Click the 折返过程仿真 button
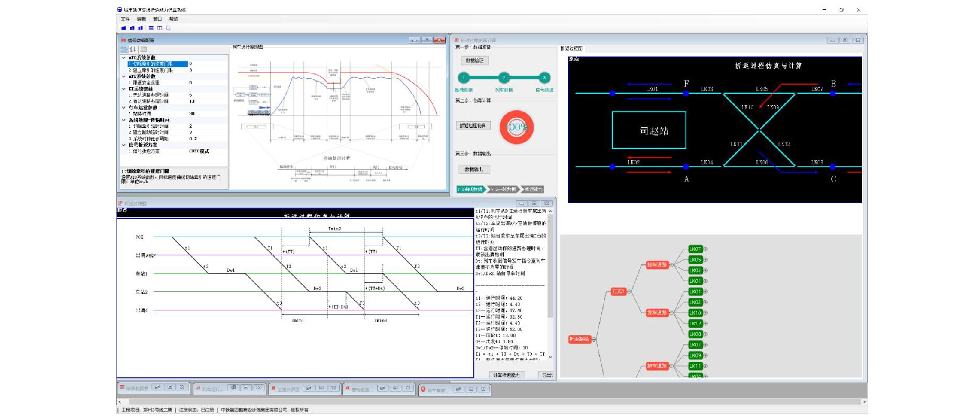980x417 pixels. [472, 126]
